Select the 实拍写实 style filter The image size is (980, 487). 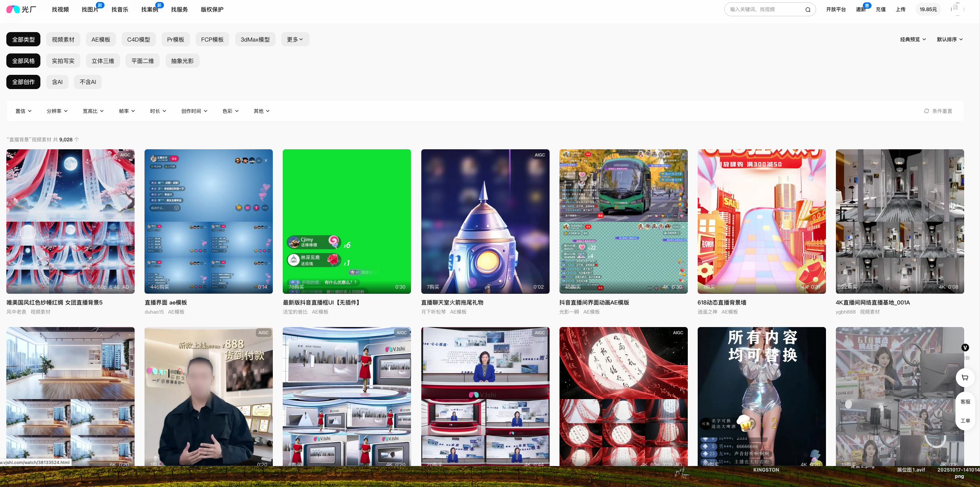[x=63, y=61]
